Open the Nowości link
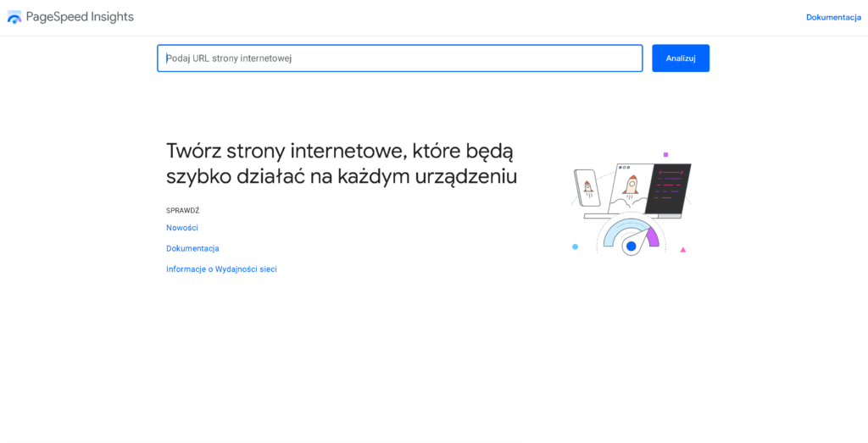The width and height of the screenshot is (868, 443). (181, 228)
